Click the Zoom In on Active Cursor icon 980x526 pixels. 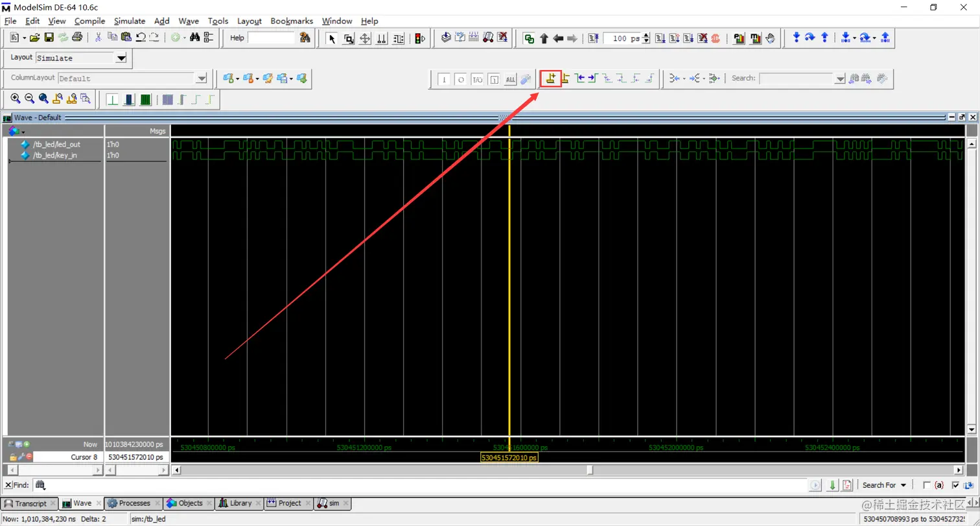58,99
